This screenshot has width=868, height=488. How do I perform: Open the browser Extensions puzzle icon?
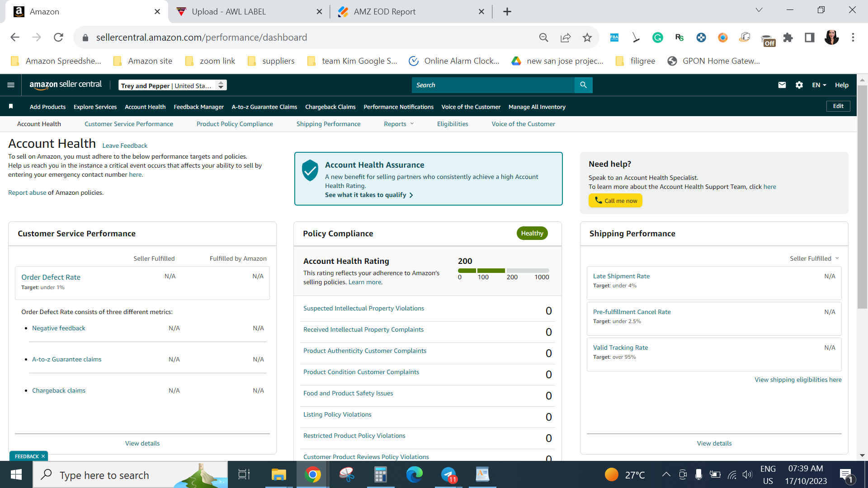(x=788, y=38)
